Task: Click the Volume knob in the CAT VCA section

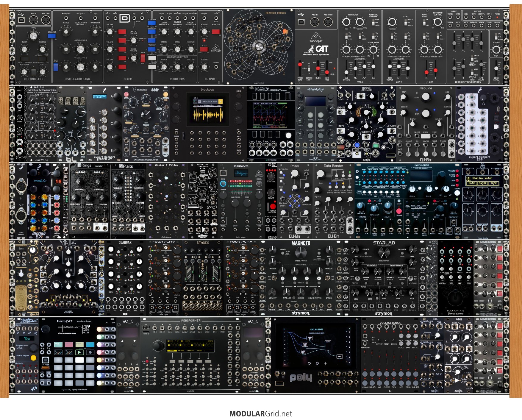Action: [x=496, y=49]
